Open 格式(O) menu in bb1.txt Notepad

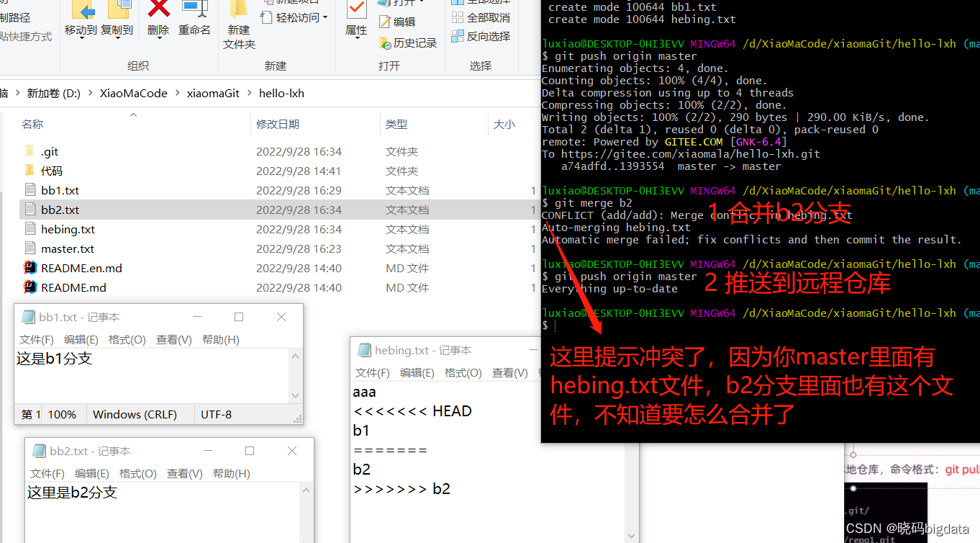(x=127, y=339)
